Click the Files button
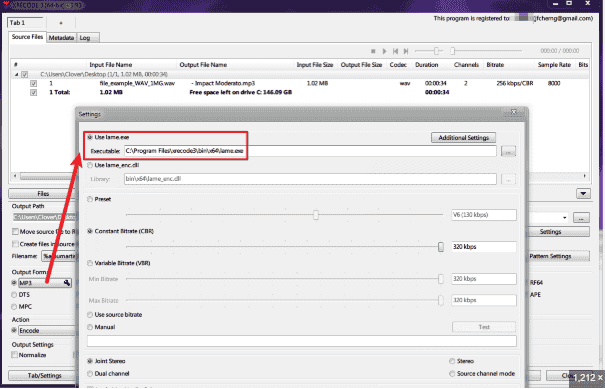This screenshot has width=605, height=389. click(x=43, y=194)
